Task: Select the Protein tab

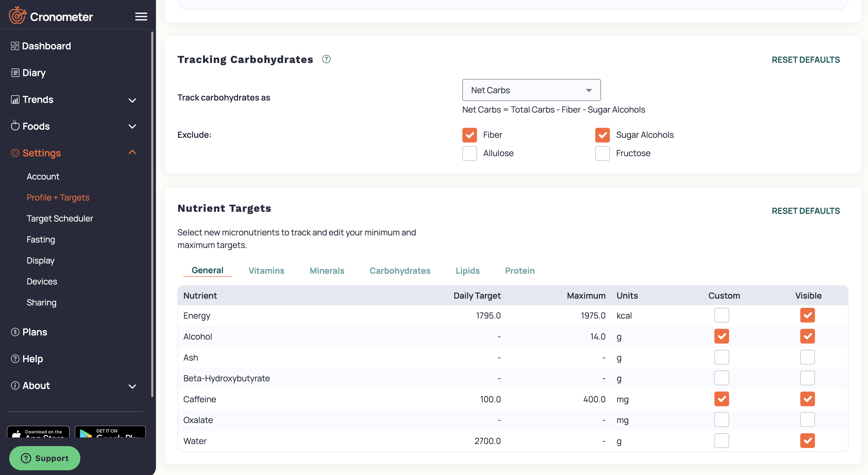Action: pos(520,271)
